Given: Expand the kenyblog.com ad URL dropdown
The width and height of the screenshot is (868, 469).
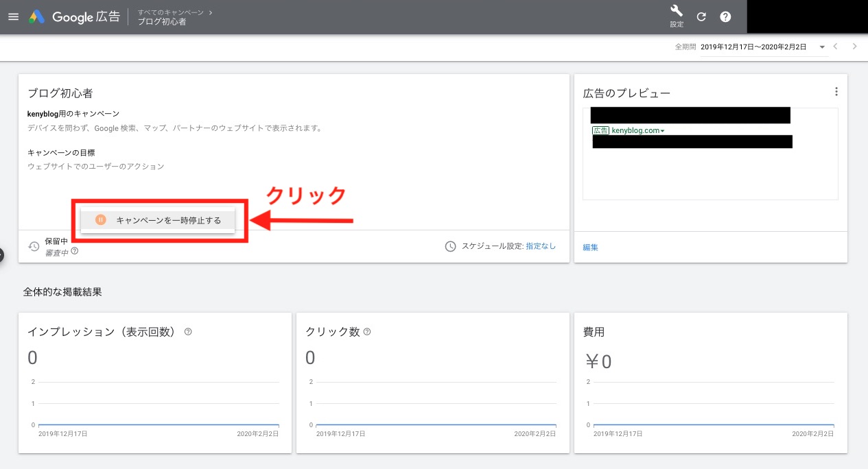Looking at the screenshot, I should pos(662,131).
